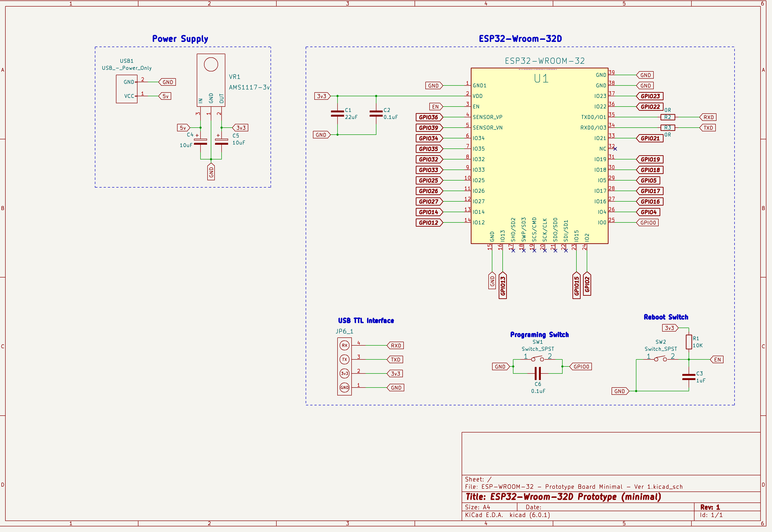Click the TXD label next to R3
Viewport: 772px width, 532px height.
point(707,128)
